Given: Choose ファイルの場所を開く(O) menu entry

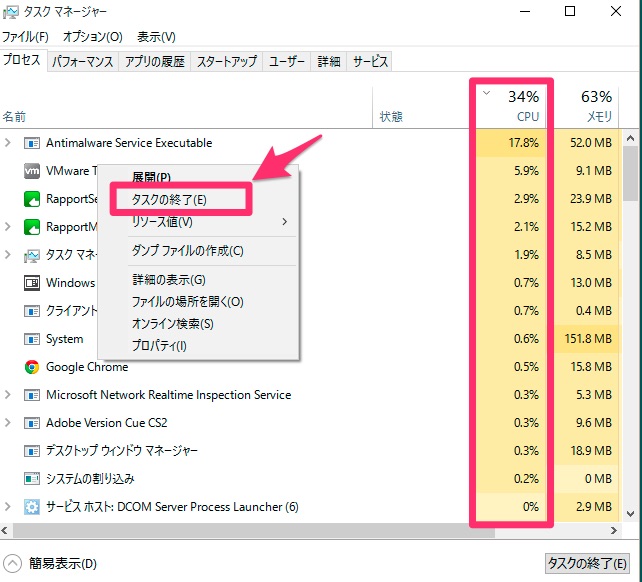Looking at the screenshot, I should [188, 302].
